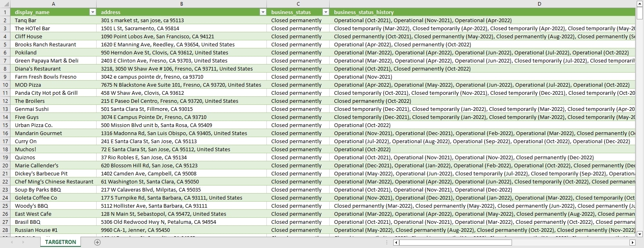Select Closed permanently status for Tanq Bar row
Viewport: 644px width, 248px height.
point(298,20)
